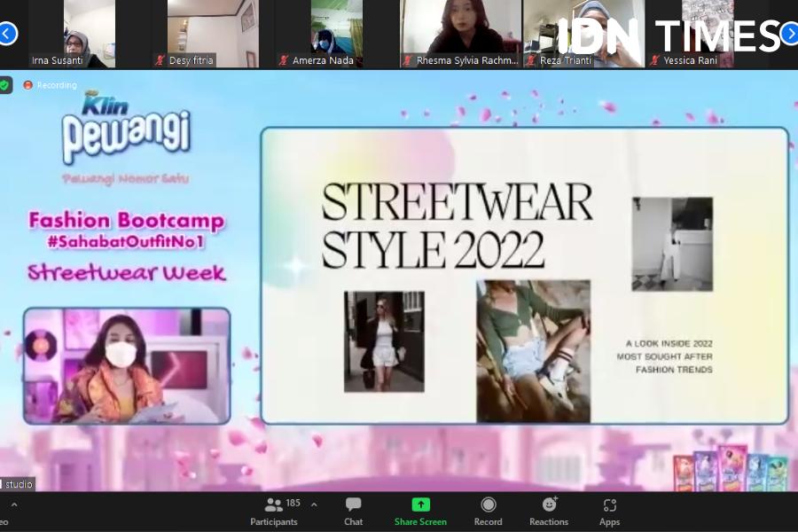Image resolution: width=798 pixels, height=532 pixels.
Task: Expand the caret beside Participants
Action: click(x=314, y=505)
